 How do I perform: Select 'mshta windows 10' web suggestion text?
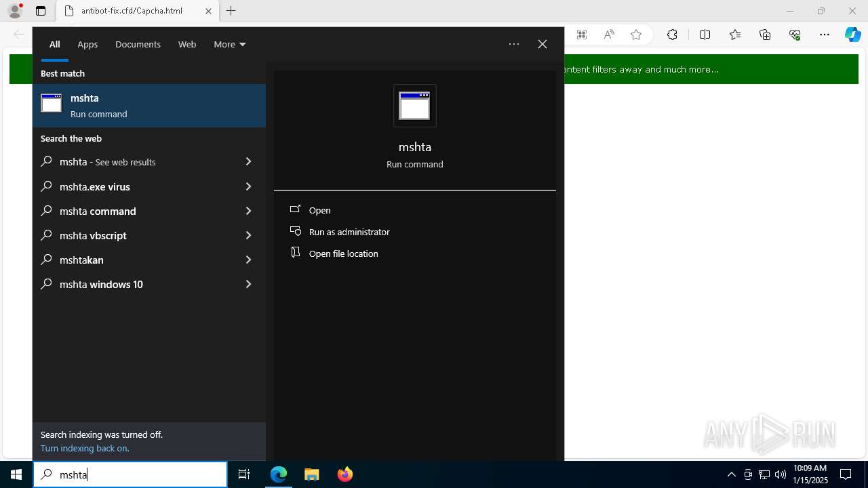click(x=101, y=284)
